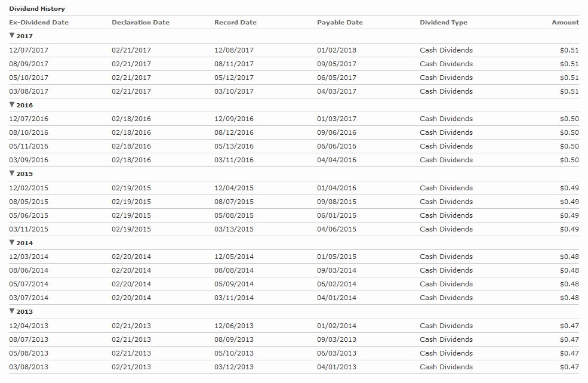Click declaration date in 05/08/2013 row

tap(131, 353)
